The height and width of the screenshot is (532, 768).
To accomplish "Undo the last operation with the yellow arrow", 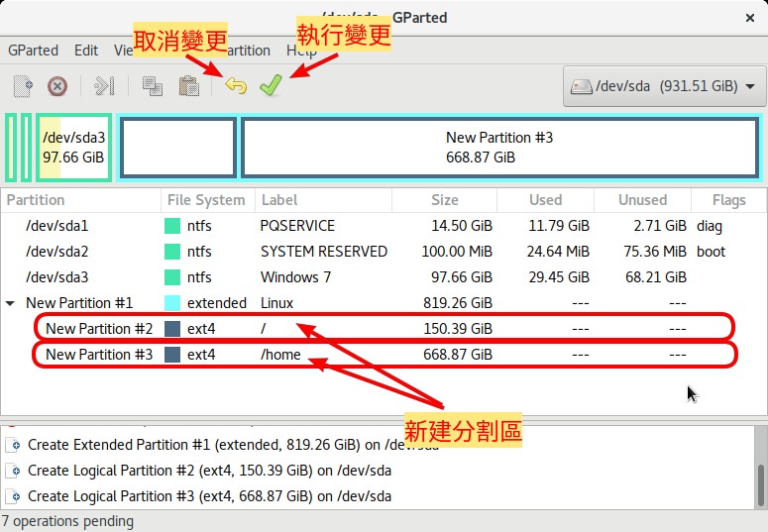I will point(236,86).
